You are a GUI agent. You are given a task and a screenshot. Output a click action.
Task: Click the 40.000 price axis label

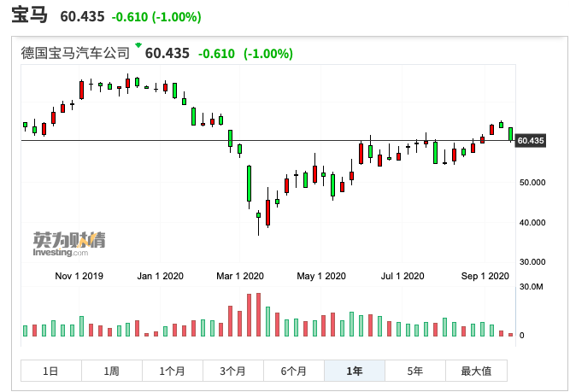coord(532,222)
